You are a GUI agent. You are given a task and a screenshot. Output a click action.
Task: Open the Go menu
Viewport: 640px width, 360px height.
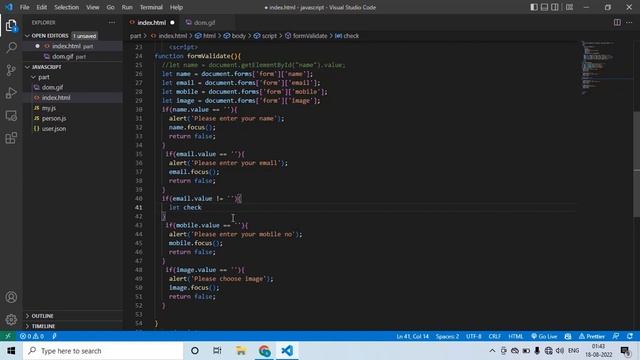click(x=110, y=7)
